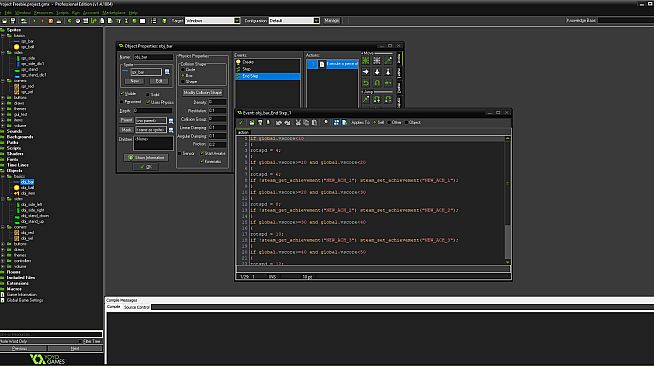
Task: Toggle the Start Awake checkbox
Action: click(202, 153)
